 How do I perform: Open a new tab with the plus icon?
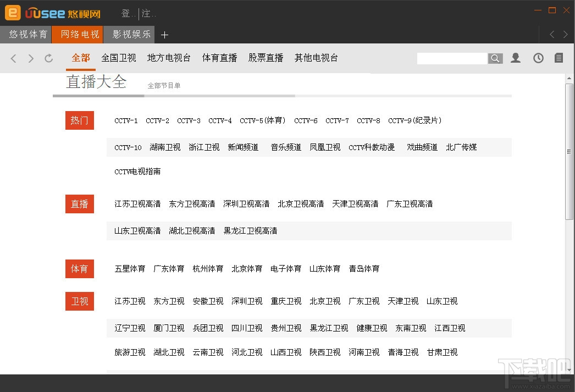(164, 34)
